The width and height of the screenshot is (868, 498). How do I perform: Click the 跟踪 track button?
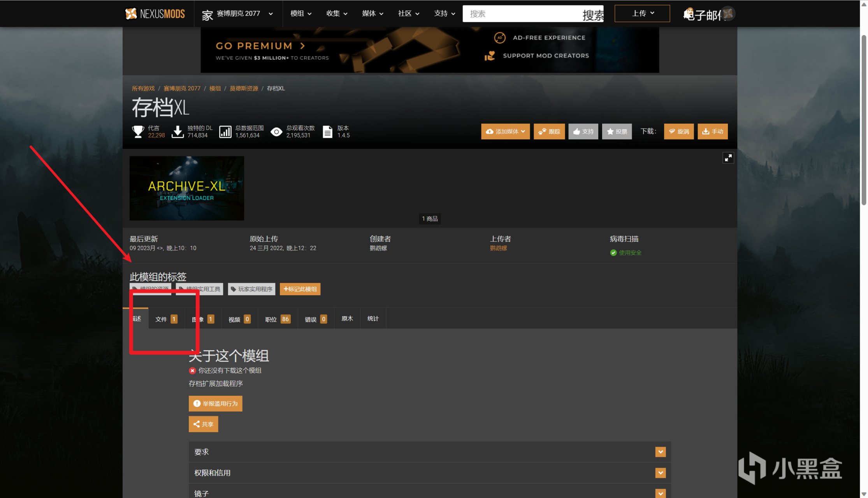tap(549, 132)
